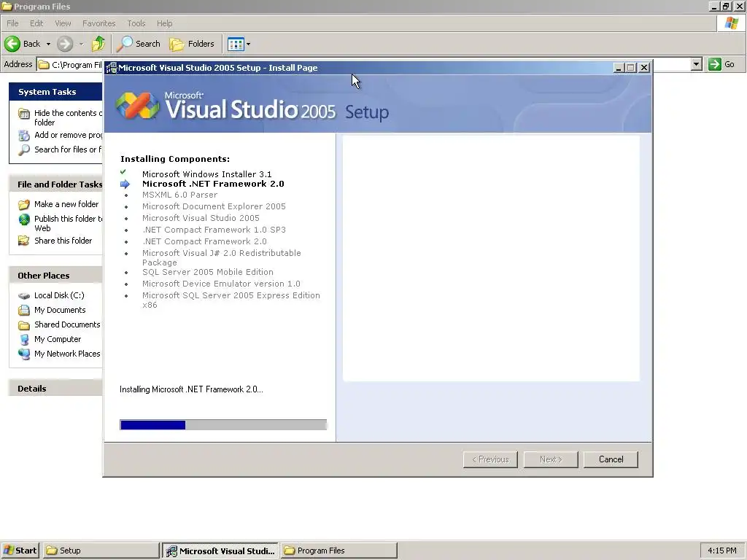Open the File menu
The height and width of the screenshot is (560, 747).
click(x=12, y=23)
